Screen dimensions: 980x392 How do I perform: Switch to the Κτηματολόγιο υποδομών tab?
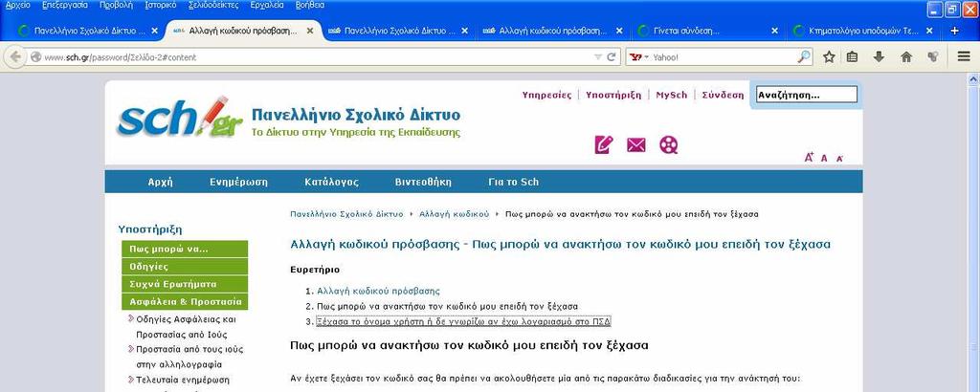pyautogui.click(x=864, y=31)
